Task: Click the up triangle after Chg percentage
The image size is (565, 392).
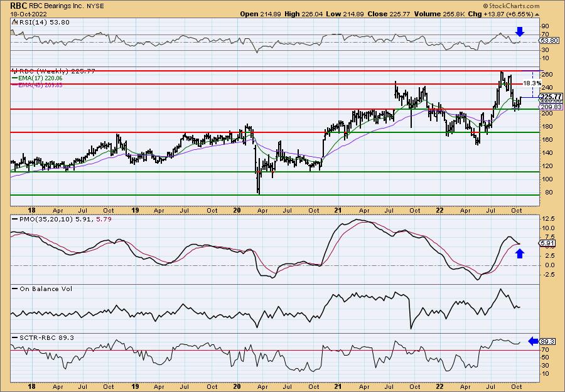Action: pos(537,14)
